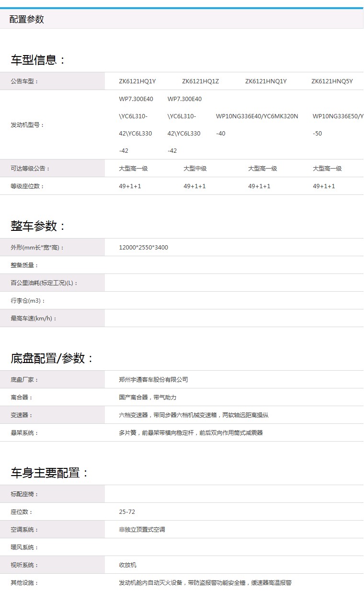The image size is (364, 591).
Task: Click the 整备质量 row label
Action: click(24, 265)
